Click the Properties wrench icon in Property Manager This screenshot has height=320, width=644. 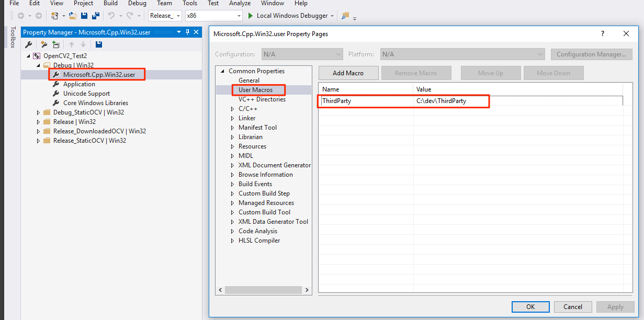tap(29, 44)
